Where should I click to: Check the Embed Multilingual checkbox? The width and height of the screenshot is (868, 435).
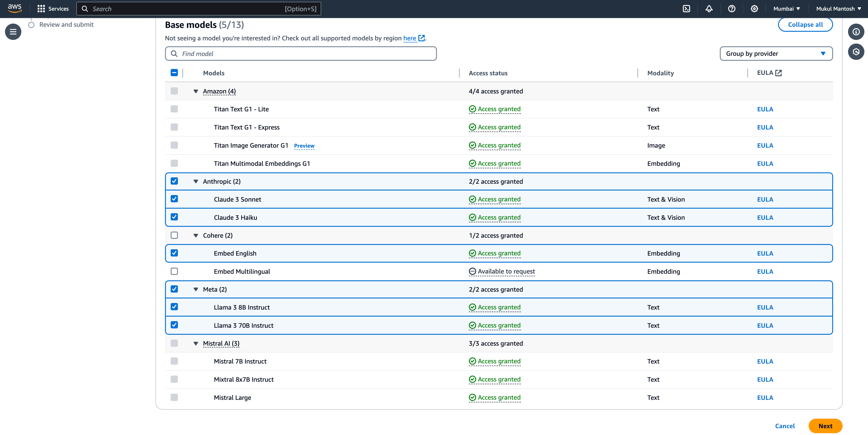pos(174,271)
